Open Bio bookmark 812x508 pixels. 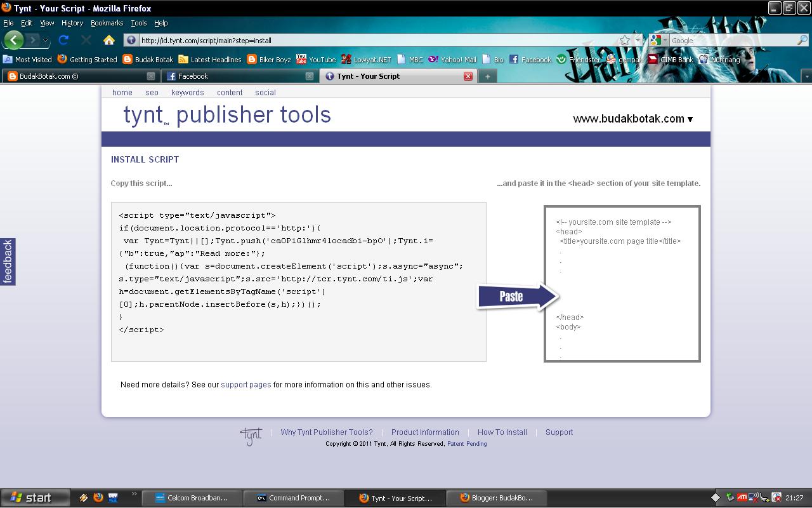pos(493,60)
